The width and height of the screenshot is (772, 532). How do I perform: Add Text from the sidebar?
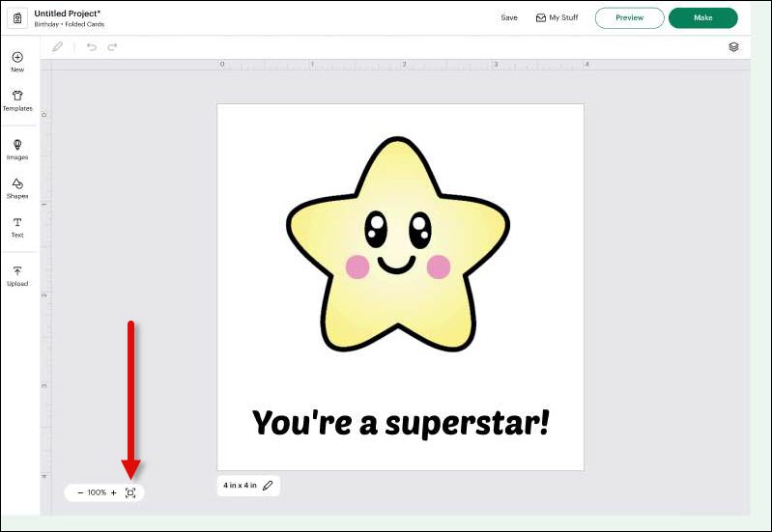[17, 227]
